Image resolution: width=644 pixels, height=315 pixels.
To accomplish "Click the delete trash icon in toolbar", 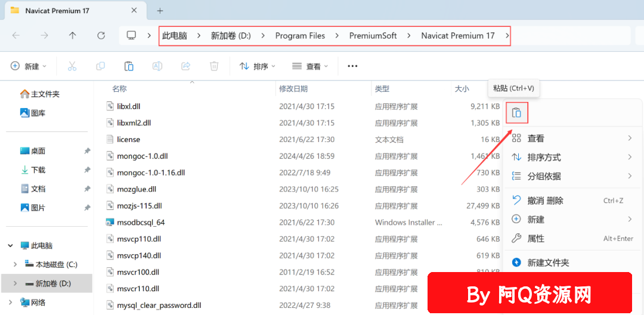I will [214, 66].
